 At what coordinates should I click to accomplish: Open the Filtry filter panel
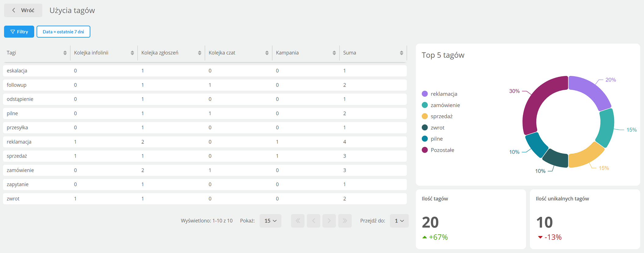click(x=19, y=32)
